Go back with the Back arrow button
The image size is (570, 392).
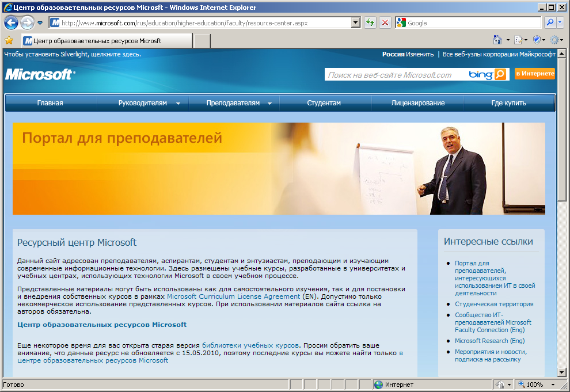click(12, 23)
